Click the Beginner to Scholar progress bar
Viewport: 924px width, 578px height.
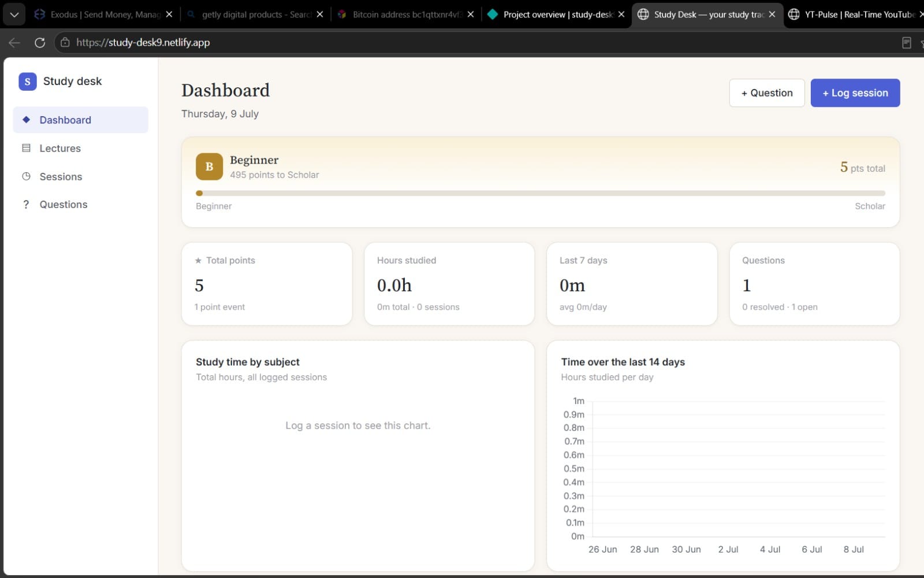point(541,193)
